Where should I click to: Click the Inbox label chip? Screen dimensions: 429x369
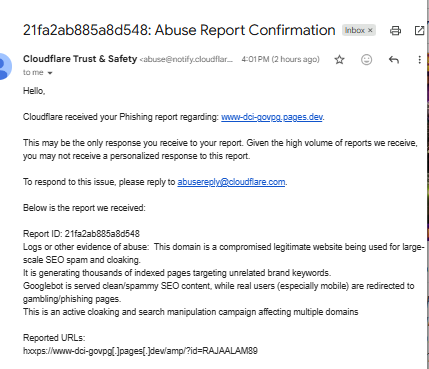click(x=359, y=30)
